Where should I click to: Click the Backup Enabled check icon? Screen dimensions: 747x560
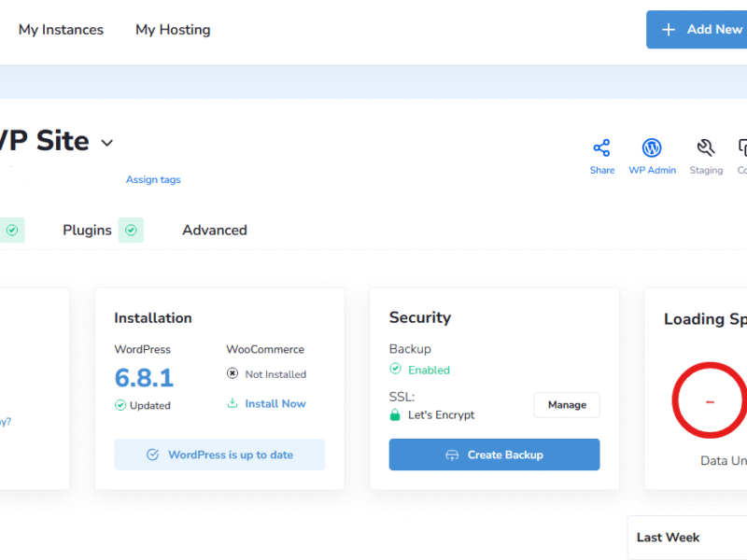click(x=396, y=370)
